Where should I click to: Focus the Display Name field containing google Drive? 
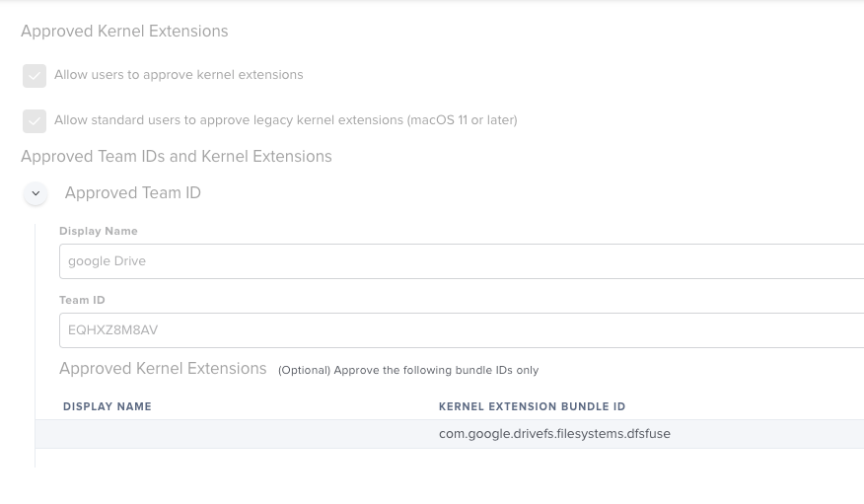462,261
